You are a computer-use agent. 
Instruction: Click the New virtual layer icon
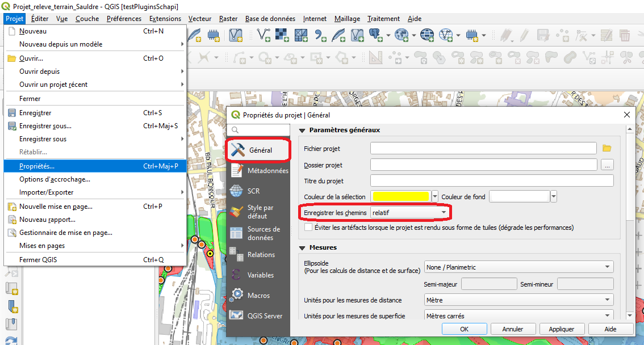236,35
